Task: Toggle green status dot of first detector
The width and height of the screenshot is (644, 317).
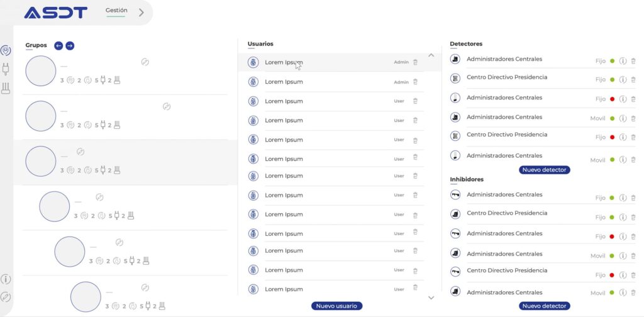Action: (612, 61)
